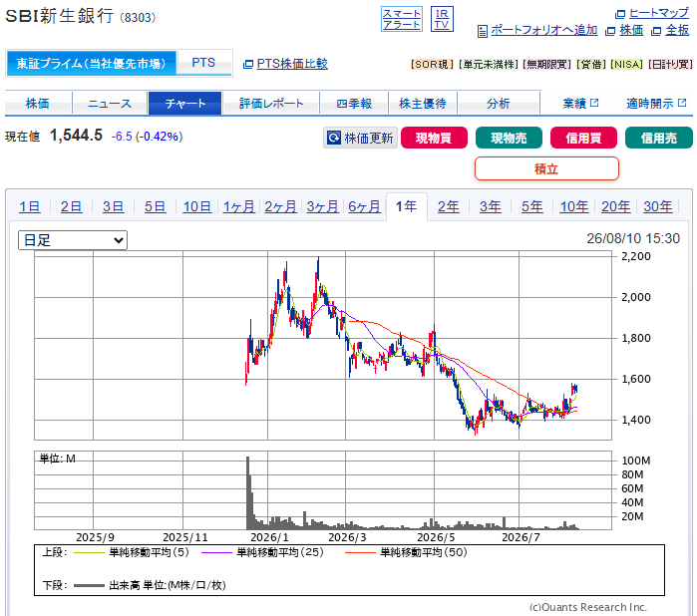Viewport: 697px width, 616px height.
Task: Click external-link icon next to 適時開示
Action: [682, 103]
